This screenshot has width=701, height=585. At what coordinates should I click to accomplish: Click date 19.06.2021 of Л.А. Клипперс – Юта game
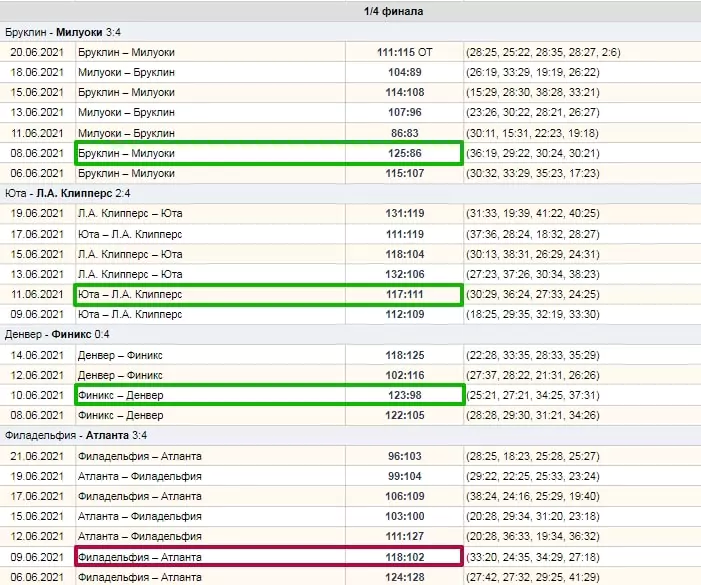[x=37, y=214]
